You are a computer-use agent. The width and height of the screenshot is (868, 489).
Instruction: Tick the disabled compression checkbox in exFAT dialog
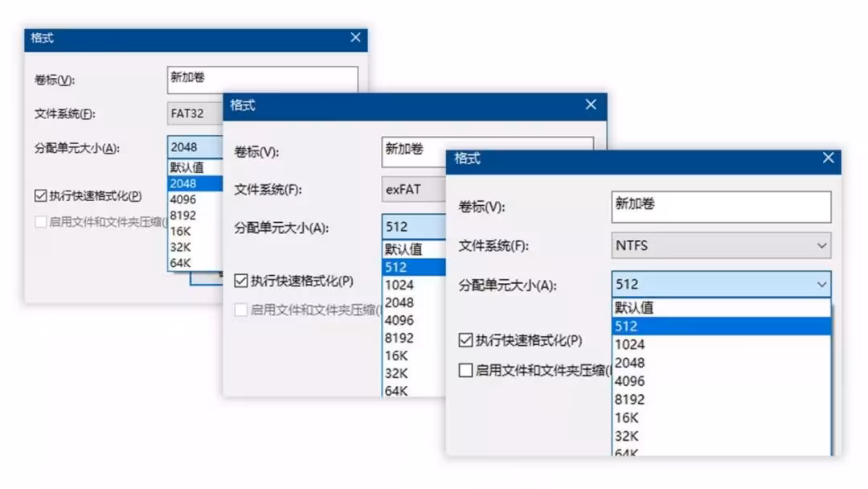click(241, 310)
